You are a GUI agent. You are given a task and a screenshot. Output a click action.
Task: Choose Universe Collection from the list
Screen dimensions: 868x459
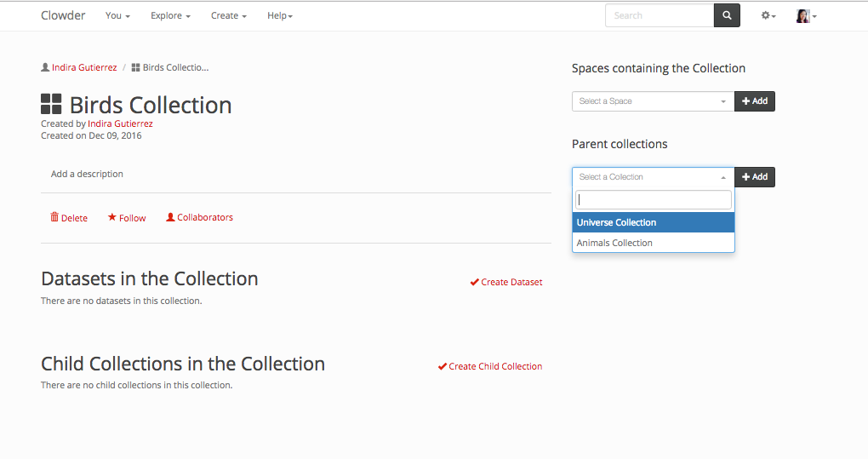[x=653, y=222]
